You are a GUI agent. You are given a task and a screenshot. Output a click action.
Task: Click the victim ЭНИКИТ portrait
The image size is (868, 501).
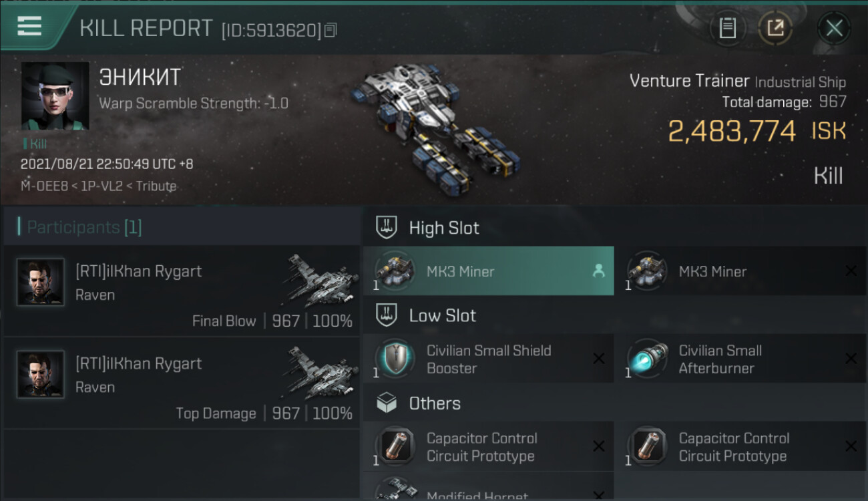pos(55,96)
